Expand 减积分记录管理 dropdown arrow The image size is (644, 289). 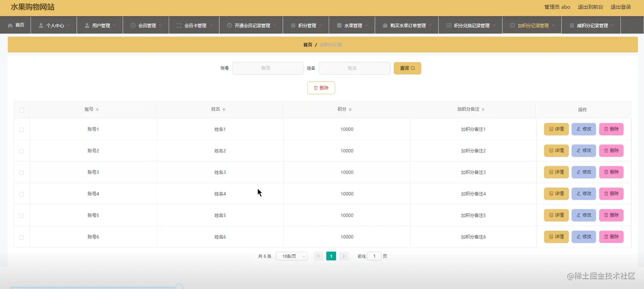612,26
